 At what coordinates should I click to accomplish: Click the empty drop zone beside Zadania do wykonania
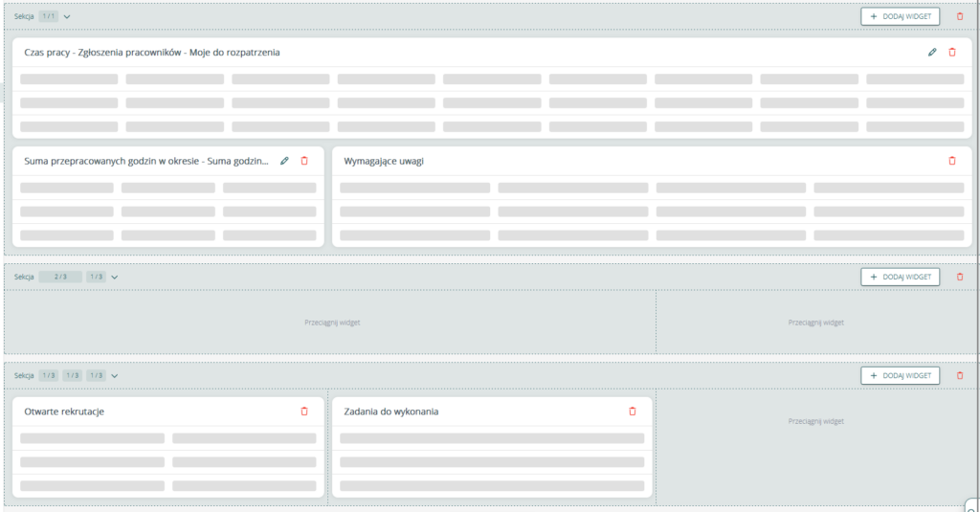(815, 421)
